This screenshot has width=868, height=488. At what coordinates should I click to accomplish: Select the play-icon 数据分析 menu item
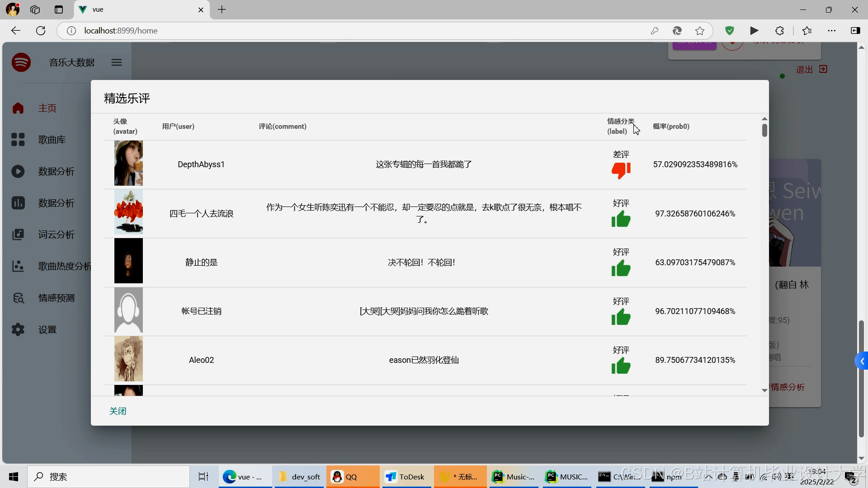click(56, 171)
